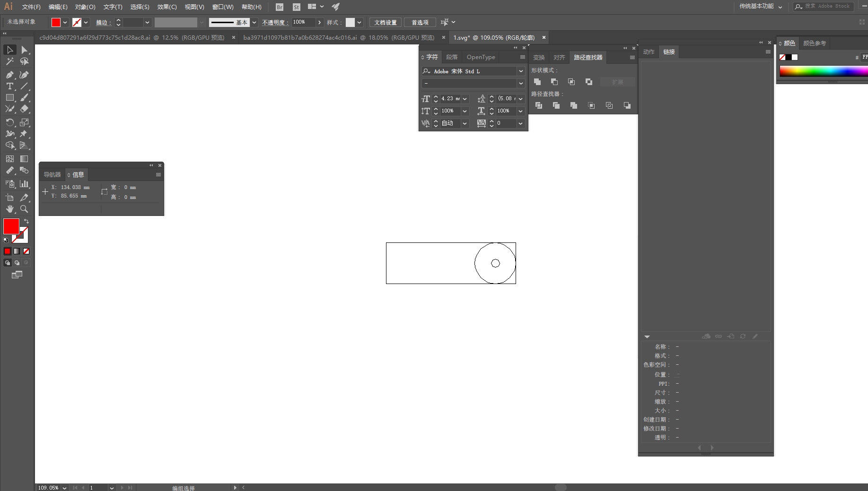
Task: Open the 效果(C) menu
Action: 167,7
